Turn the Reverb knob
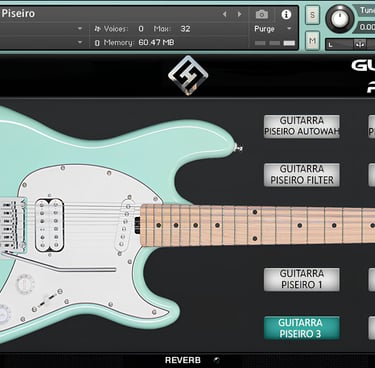Screen dimensions: 375x368 click(x=217, y=360)
